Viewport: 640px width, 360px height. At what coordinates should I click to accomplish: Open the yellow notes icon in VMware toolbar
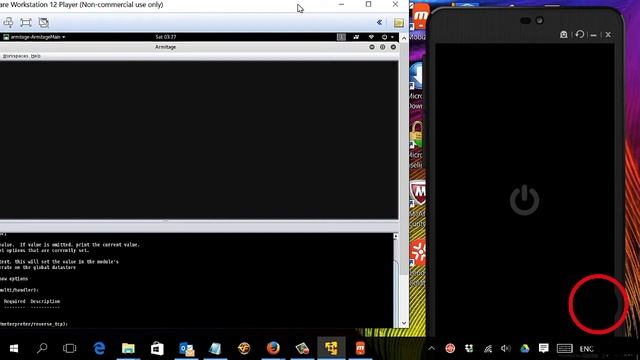coord(399,22)
